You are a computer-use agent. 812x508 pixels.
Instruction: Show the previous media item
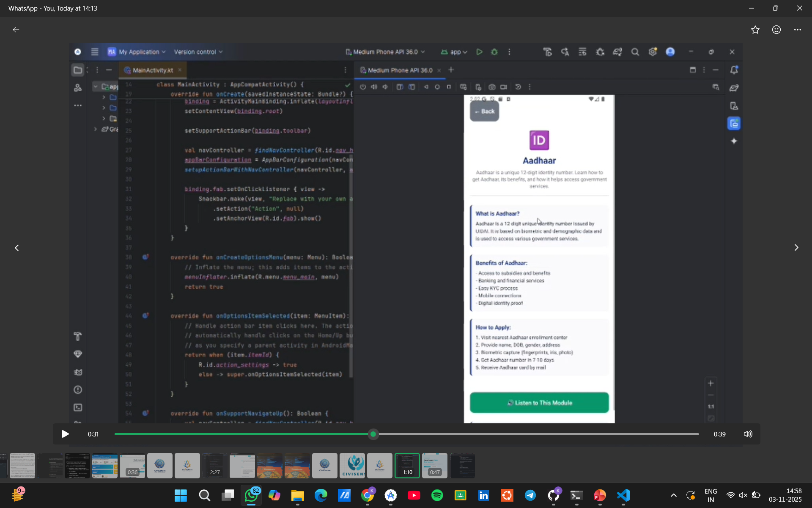click(x=17, y=248)
